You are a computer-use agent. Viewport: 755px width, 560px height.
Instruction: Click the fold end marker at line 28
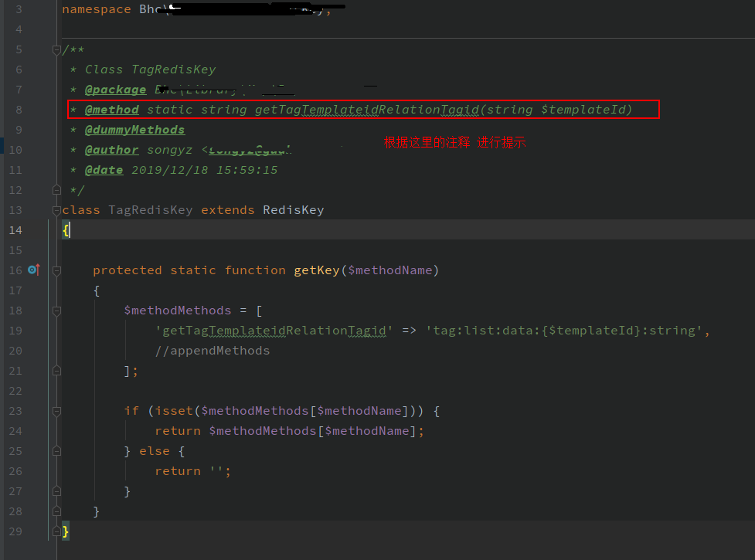coord(56,511)
